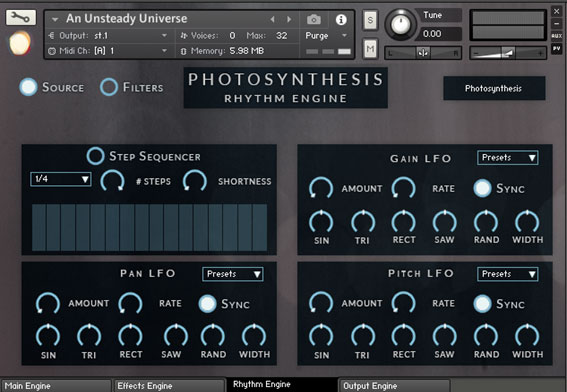Image resolution: width=567 pixels, height=392 pixels.
Task: Click the Pitch LFO RECT knob
Action: (404, 336)
